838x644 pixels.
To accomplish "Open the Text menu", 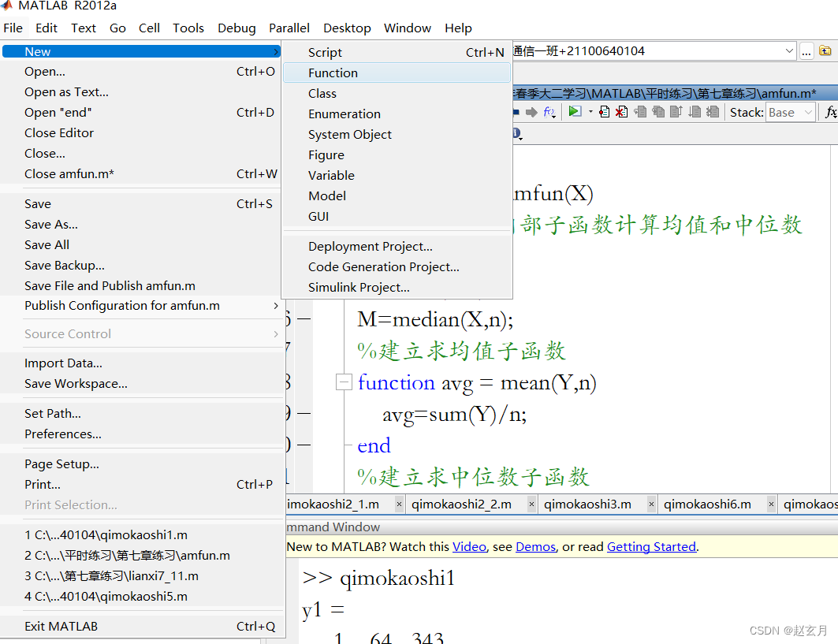I will (84, 28).
